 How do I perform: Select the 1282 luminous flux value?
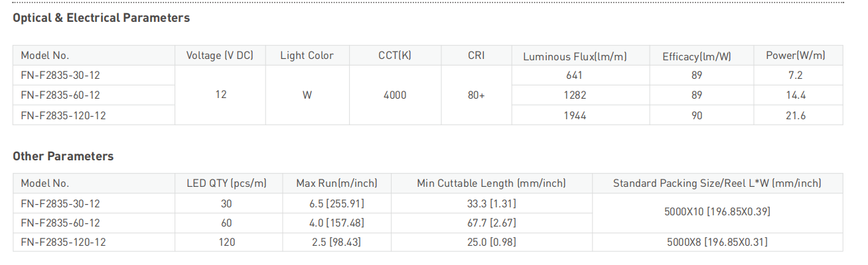coord(575,95)
